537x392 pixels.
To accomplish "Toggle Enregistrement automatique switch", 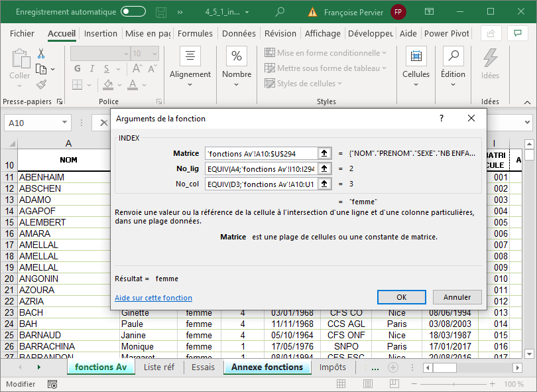I will [x=133, y=12].
